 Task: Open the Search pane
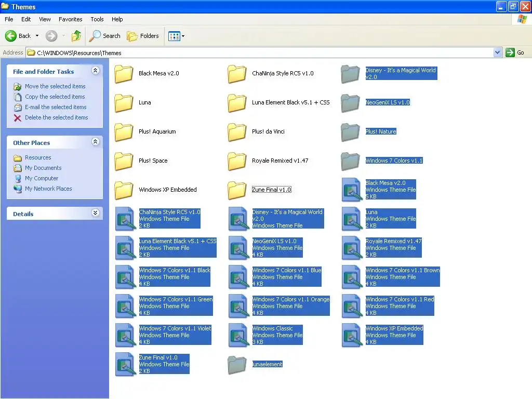105,36
